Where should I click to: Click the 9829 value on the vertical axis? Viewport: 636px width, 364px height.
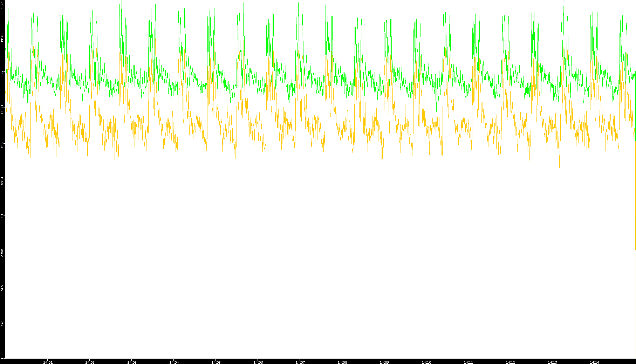(x=2, y=5)
